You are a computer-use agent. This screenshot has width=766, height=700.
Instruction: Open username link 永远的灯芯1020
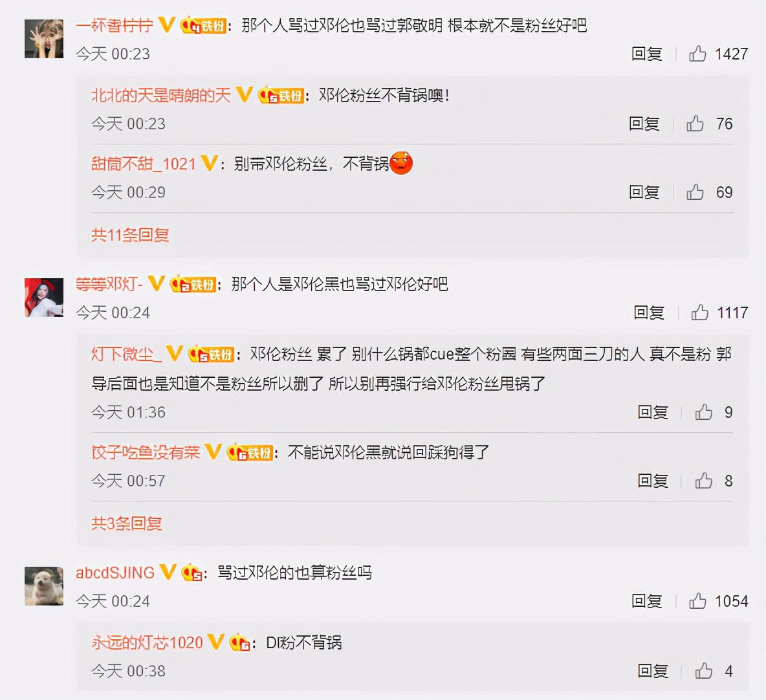pos(147,642)
